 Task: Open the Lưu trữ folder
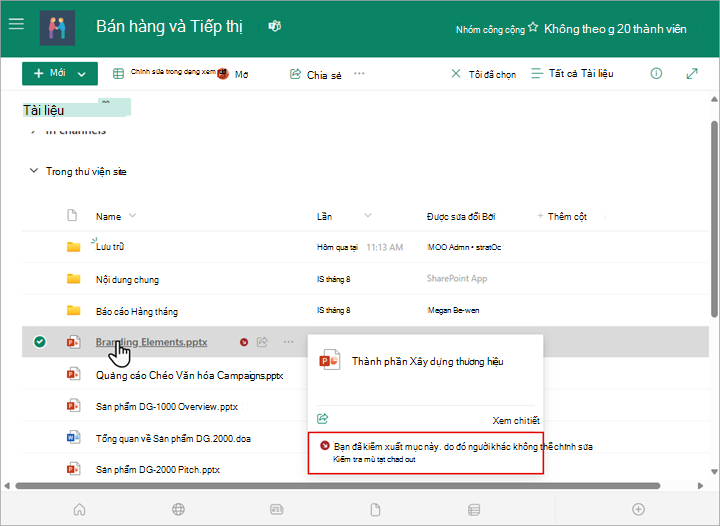coord(110,246)
